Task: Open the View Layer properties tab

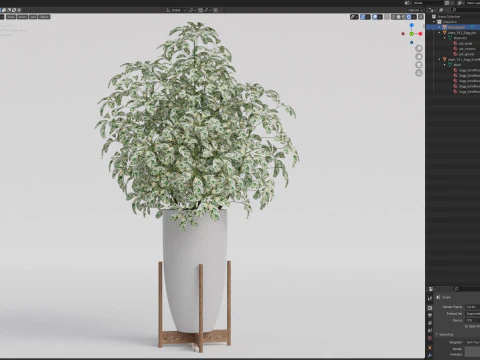Action: click(430, 323)
